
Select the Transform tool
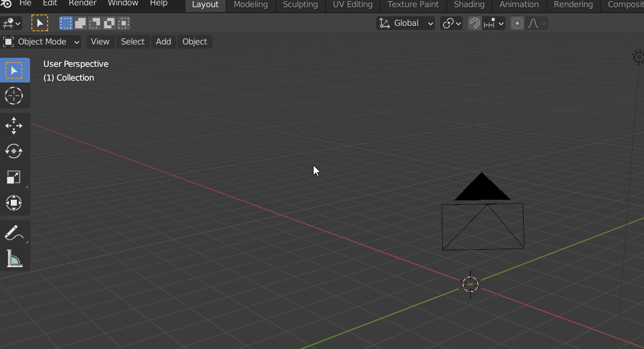14,203
